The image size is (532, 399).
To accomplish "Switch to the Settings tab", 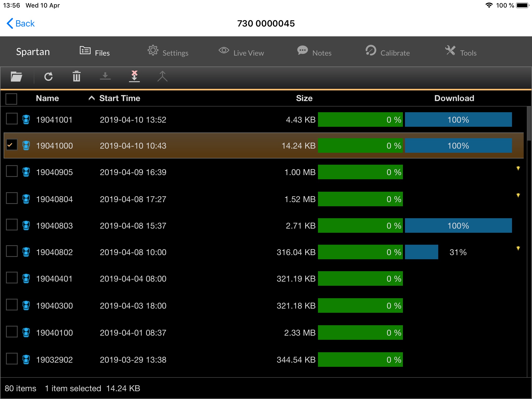I will point(168,52).
